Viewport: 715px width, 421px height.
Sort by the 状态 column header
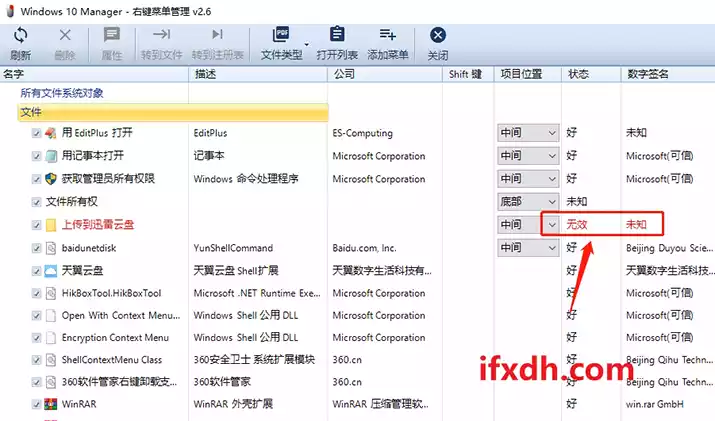point(591,74)
